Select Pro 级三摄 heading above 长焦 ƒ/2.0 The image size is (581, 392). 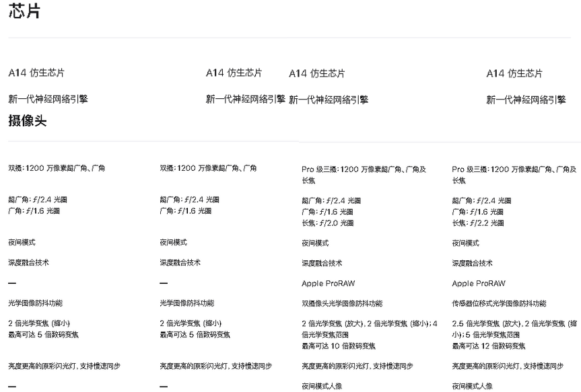pyautogui.click(x=364, y=175)
